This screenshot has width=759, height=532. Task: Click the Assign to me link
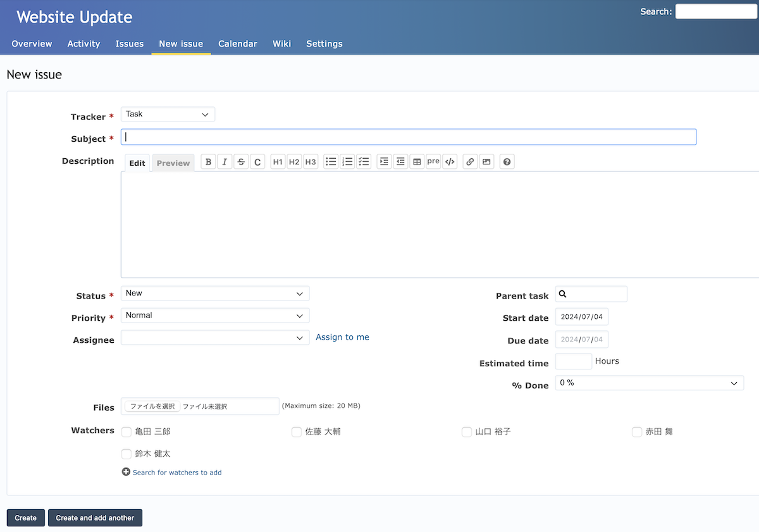tap(342, 337)
